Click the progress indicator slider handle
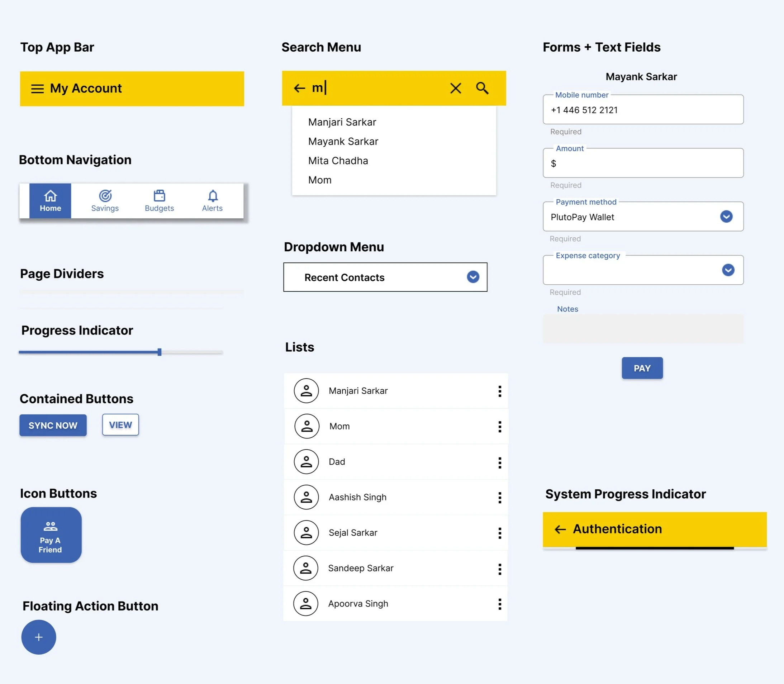Image resolution: width=784 pixels, height=684 pixels. pyautogui.click(x=160, y=352)
